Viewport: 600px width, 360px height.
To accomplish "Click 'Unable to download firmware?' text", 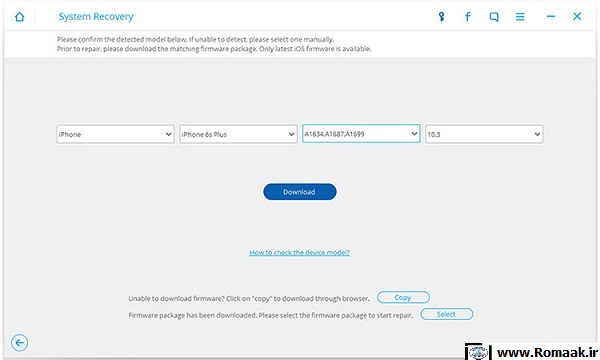I will [x=176, y=298].
